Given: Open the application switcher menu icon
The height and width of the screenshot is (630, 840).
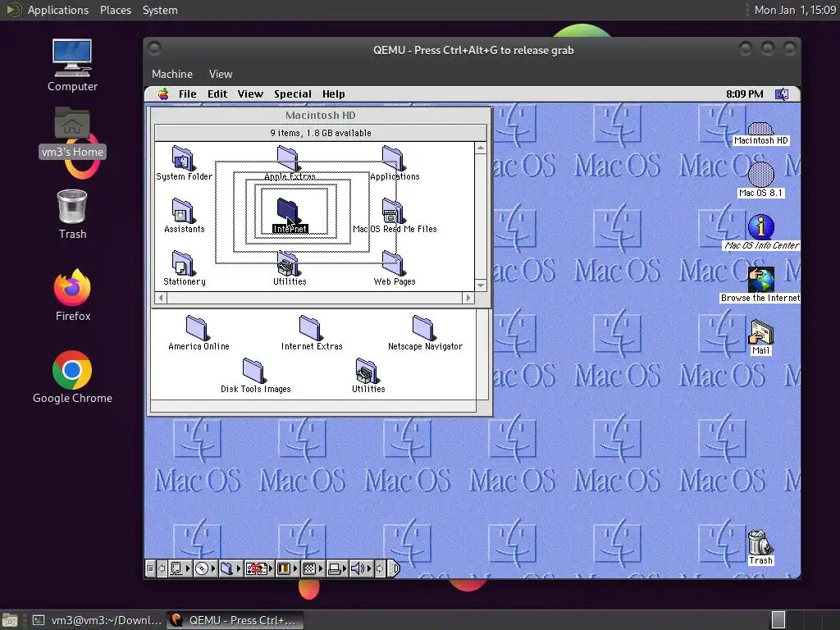Looking at the screenshot, I should tap(782, 94).
